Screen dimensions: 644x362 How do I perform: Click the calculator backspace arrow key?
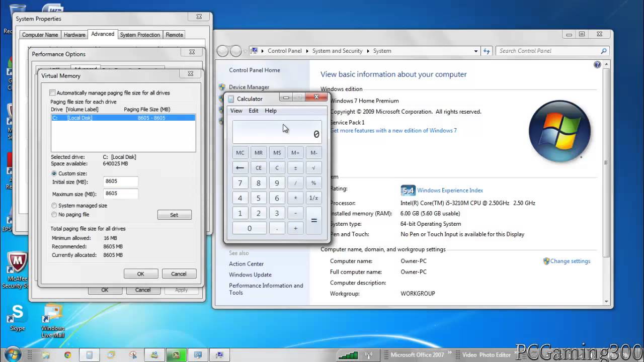[240, 168]
